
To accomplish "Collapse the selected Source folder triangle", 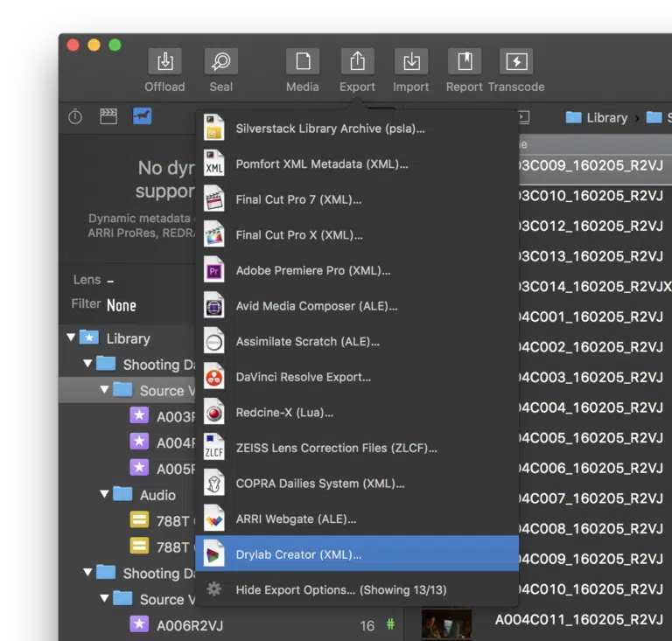I will tap(105, 390).
